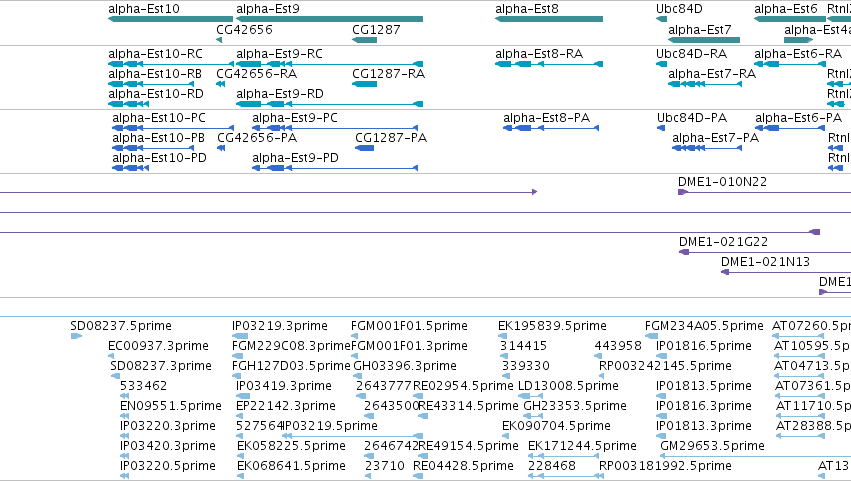
Task: Select the alpha-Est6 gene feature
Action: [790, 19]
